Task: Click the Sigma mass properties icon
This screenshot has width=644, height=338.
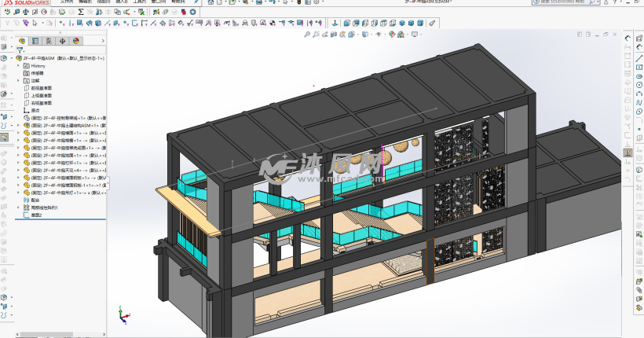Action: coord(81,12)
